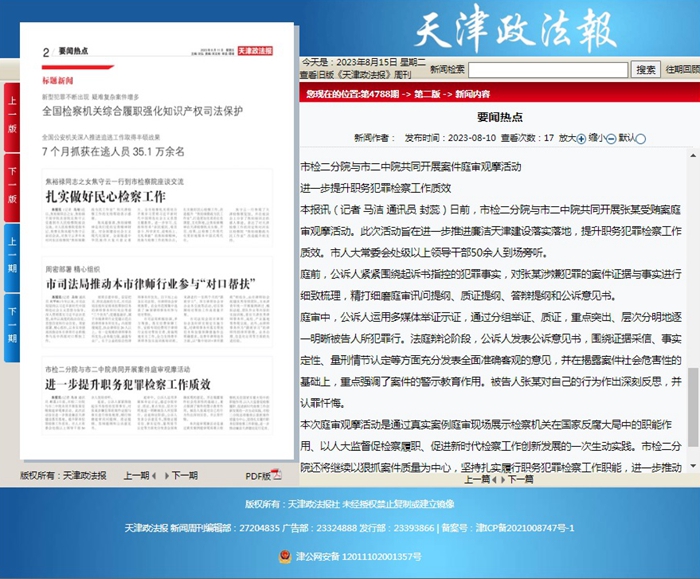The width and height of the screenshot is (700, 579).
Task: Open headline 全国检察机关综合履职强化知识产权司法保护
Action: pyautogui.click(x=142, y=111)
